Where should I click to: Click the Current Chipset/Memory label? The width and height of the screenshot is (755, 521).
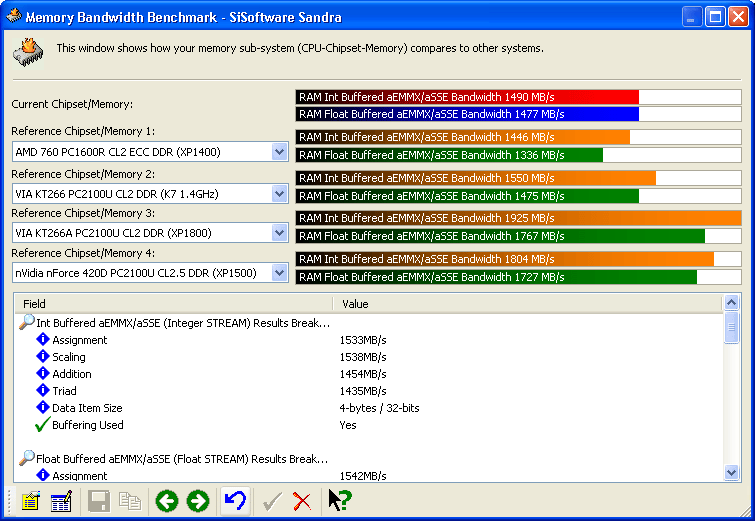(x=72, y=104)
